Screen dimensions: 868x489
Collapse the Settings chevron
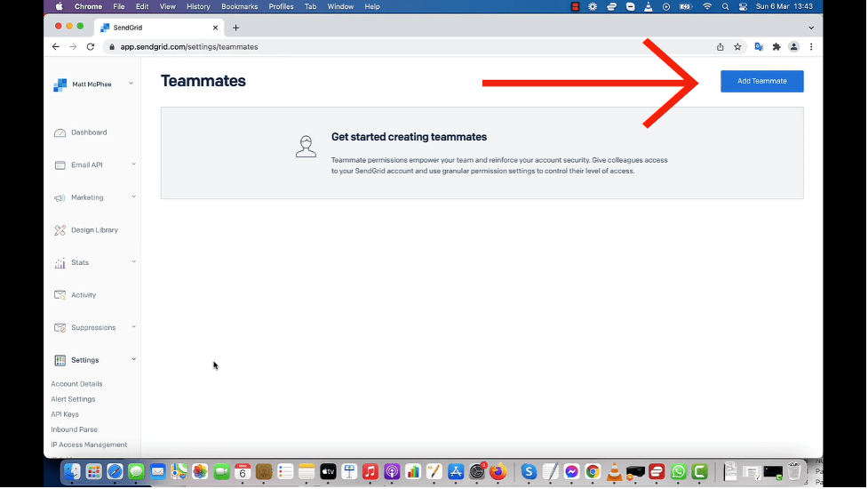click(x=134, y=360)
